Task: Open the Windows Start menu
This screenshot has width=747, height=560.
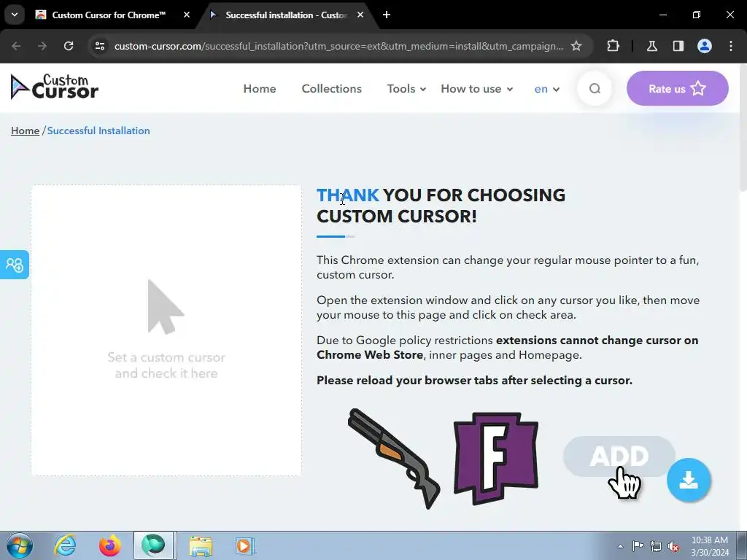Action: click(x=19, y=545)
